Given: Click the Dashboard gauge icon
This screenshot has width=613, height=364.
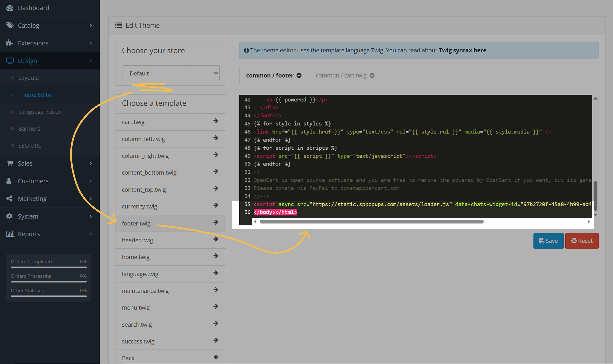Looking at the screenshot, I should [x=10, y=8].
